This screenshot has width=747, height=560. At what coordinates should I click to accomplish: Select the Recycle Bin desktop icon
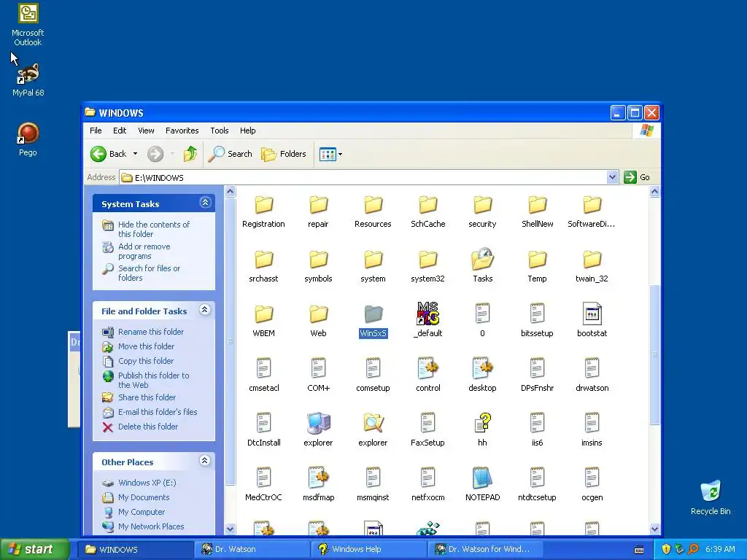(711, 497)
